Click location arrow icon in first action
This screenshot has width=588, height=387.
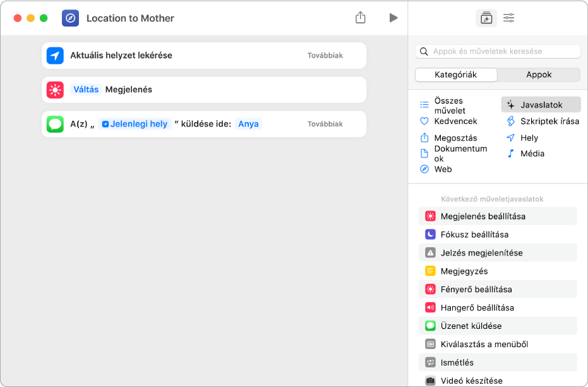[x=56, y=56]
